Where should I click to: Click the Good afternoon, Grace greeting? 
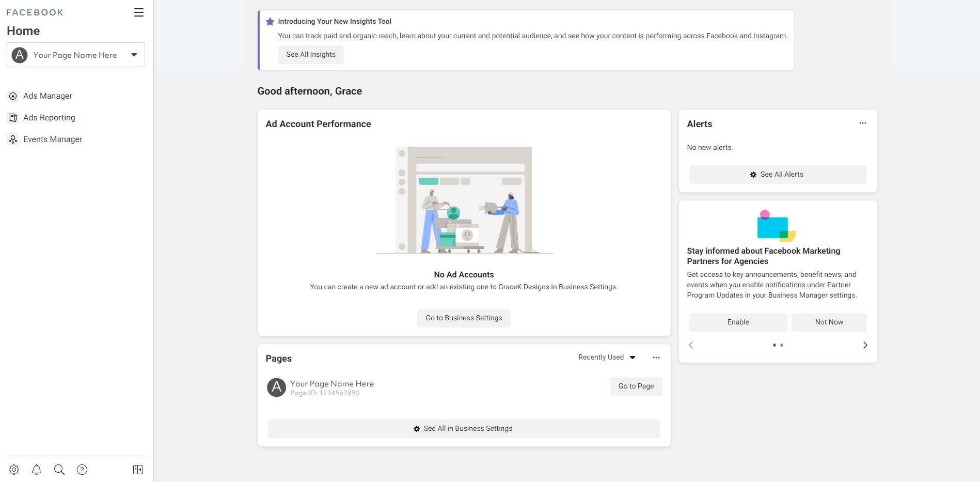pos(310,91)
